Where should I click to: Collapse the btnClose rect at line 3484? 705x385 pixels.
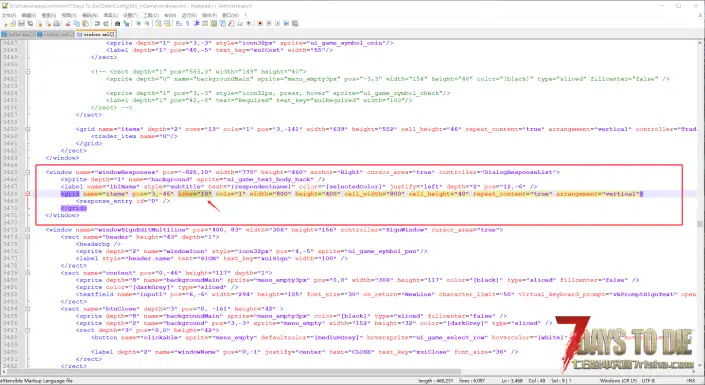point(27,309)
